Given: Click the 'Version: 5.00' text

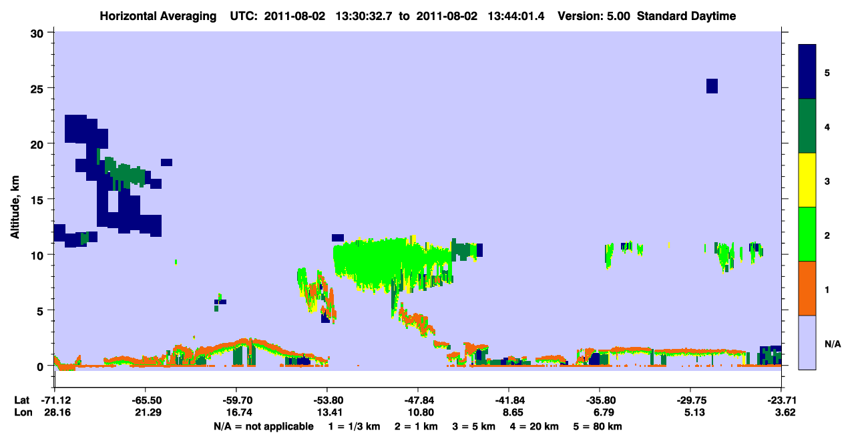Looking at the screenshot, I should coord(593,16).
